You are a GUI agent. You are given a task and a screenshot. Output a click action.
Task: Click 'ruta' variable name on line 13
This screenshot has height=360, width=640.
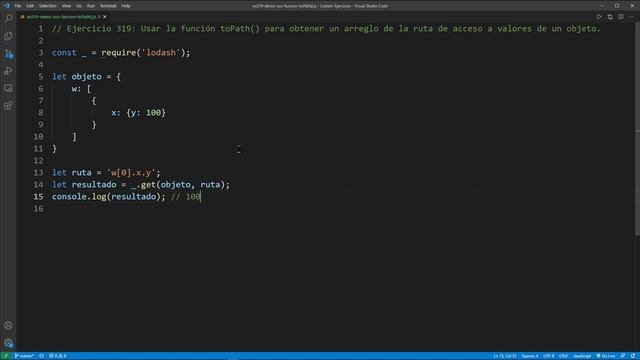(81, 173)
